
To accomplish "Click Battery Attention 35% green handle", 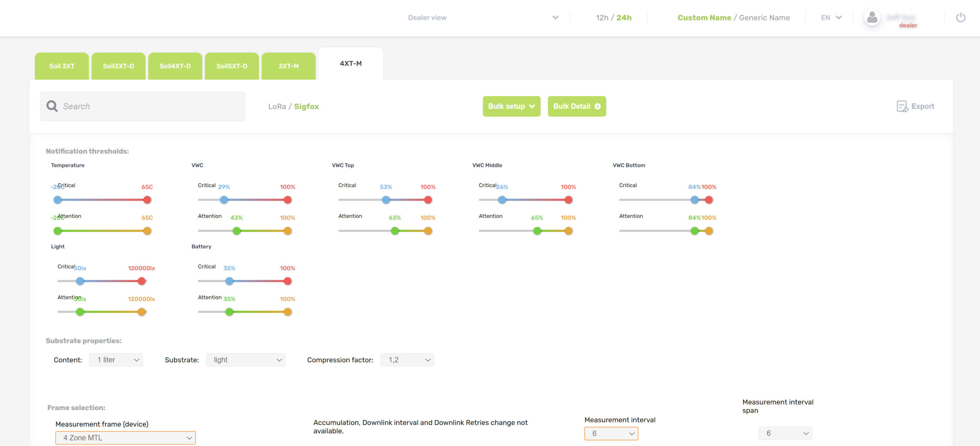I will coord(229,312).
